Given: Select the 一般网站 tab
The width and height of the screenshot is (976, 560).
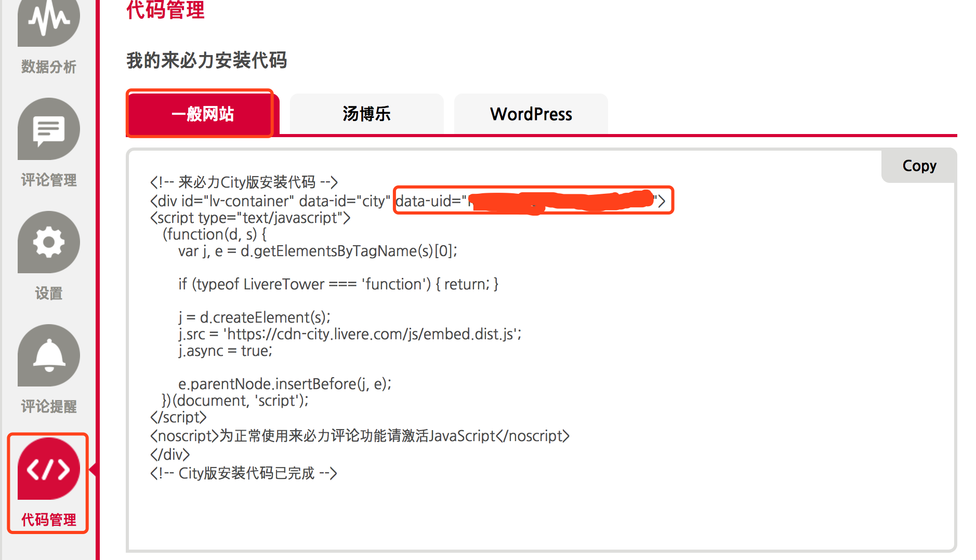Looking at the screenshot, I should coord(203,114).
